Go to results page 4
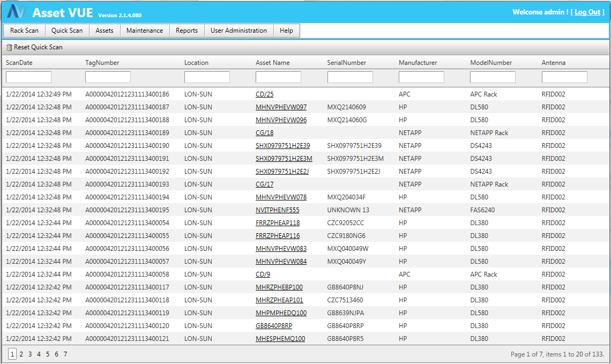 39,354
